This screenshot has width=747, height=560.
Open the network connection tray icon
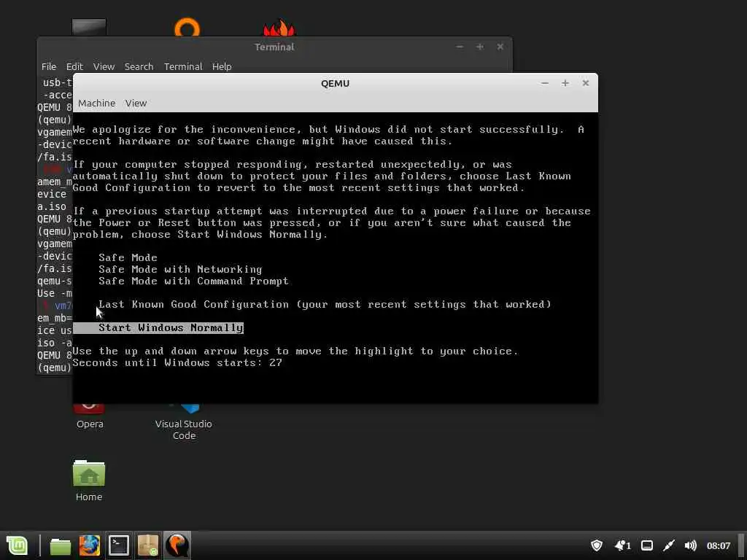tap(670, 545)
